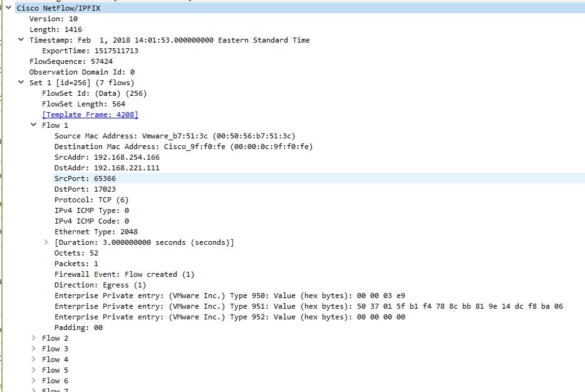Screen dimensions: 585x392
Task: Select DstAddr: 192.168.221.111 field
Action: coord(106,167)
